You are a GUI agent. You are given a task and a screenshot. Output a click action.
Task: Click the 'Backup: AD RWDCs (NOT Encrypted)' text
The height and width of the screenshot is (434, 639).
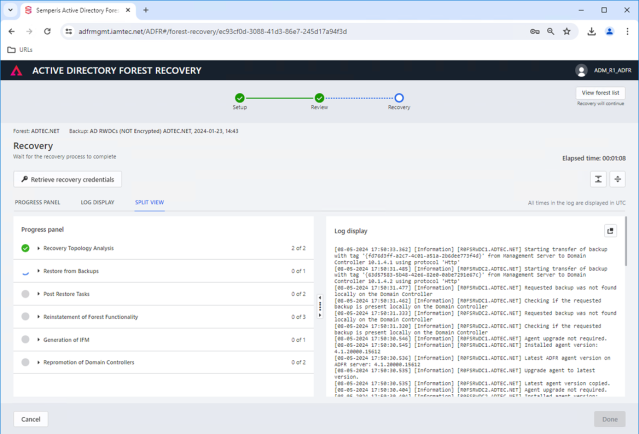coord(115,131)
